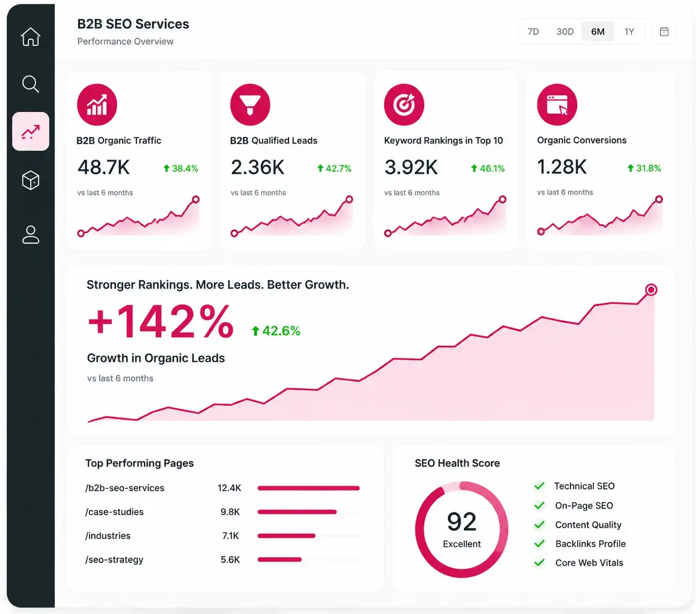This screenshot has height=614, width=700.
Task: Click the B2B SEO Services title
Action: click(133, 24)
